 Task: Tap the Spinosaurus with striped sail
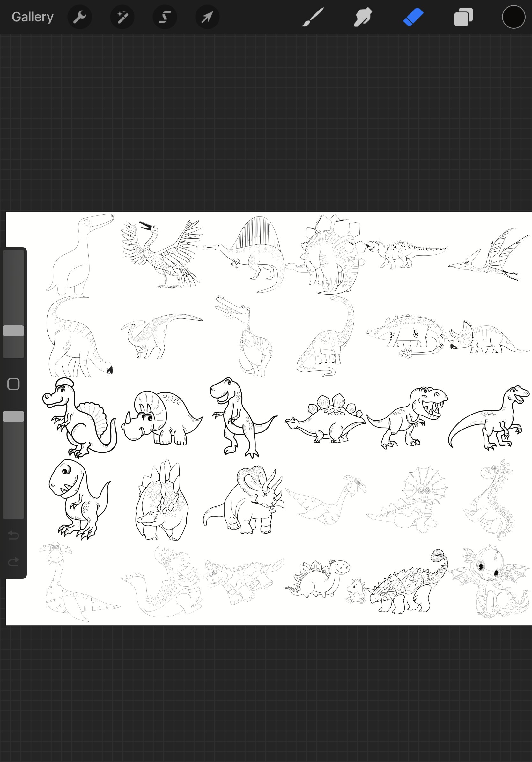coord(244,255)
